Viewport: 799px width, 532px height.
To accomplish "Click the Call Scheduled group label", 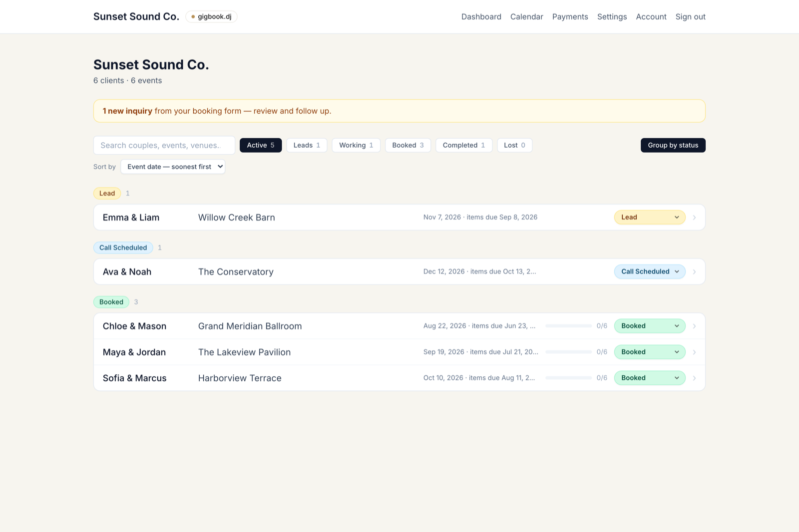I will point(123,248).
